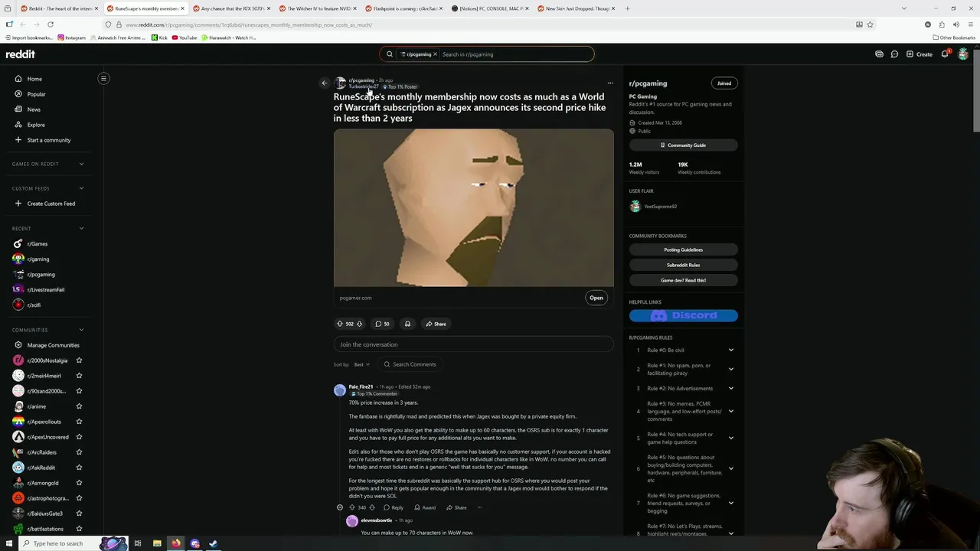Remove r/pcgaming filter from search box
This screenshot has width=980, height=551.
(x=435, y=54)
